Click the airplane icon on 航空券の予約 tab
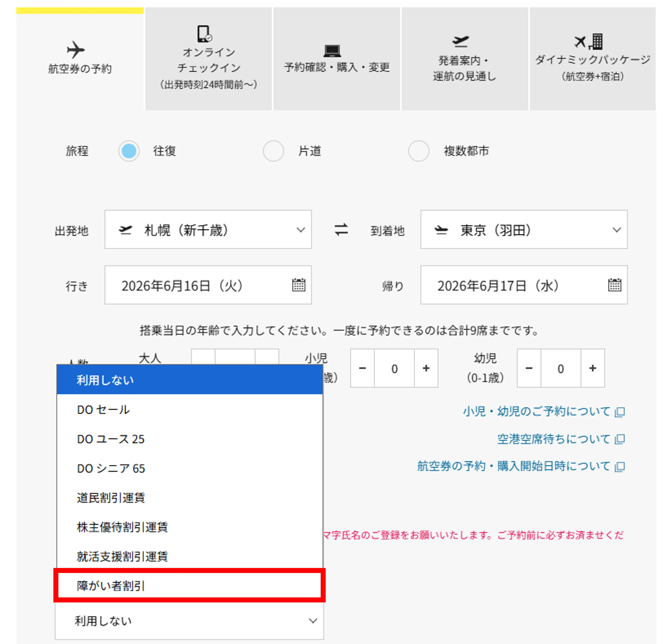This screenshot has height=644, width=663. pos(76,50)
